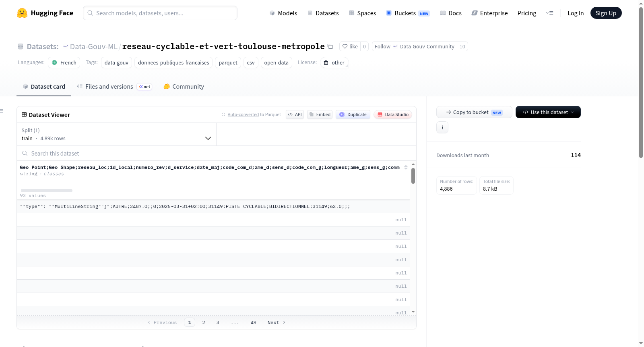644x347 pixels.
Task: Click the heart like button
Action: pyautogui.click(x=350, y=46)
